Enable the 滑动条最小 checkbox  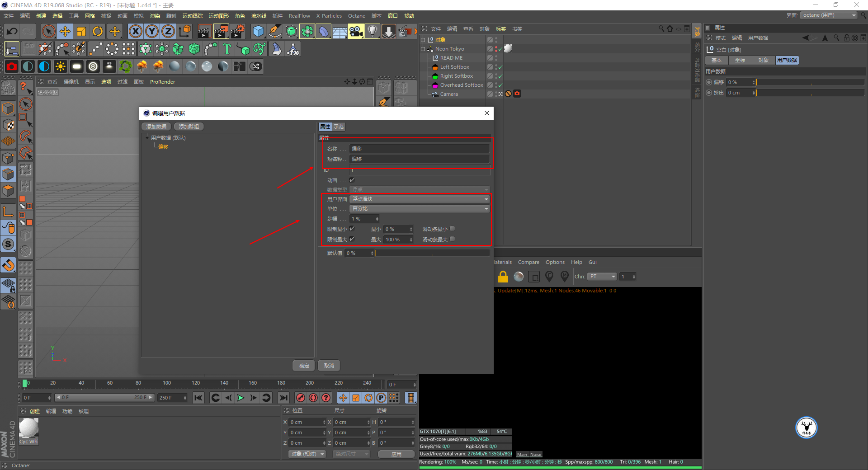[x=453, y=229]
